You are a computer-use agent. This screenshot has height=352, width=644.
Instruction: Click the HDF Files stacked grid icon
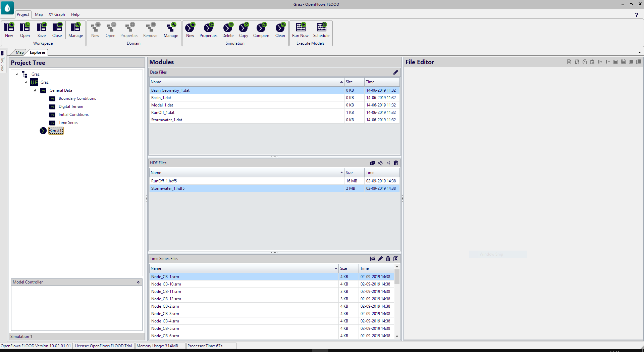click(372, 163)
